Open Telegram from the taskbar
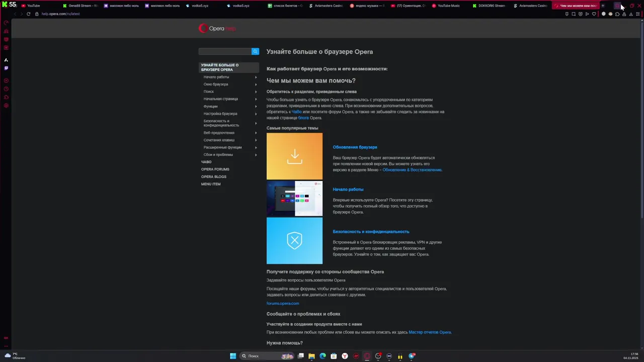Viewport: 644px width, 362px height. tap(412, 356)
